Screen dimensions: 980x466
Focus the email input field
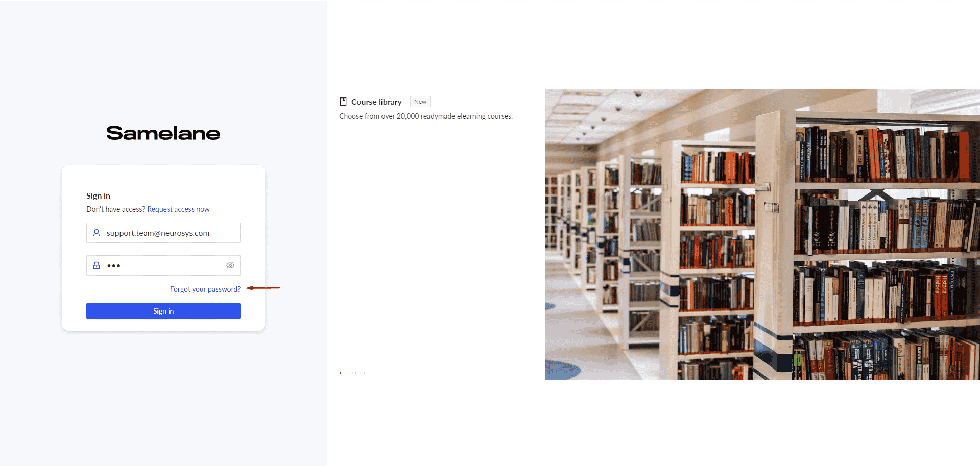[163, 233]
